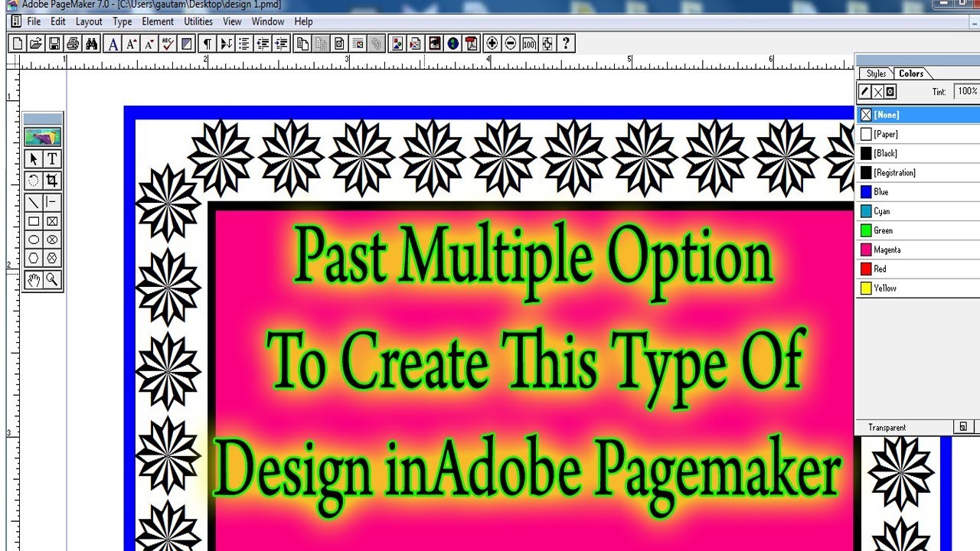980x551 pixels.
Task: Open the Edit menu
Action: (x=58, y=21)
